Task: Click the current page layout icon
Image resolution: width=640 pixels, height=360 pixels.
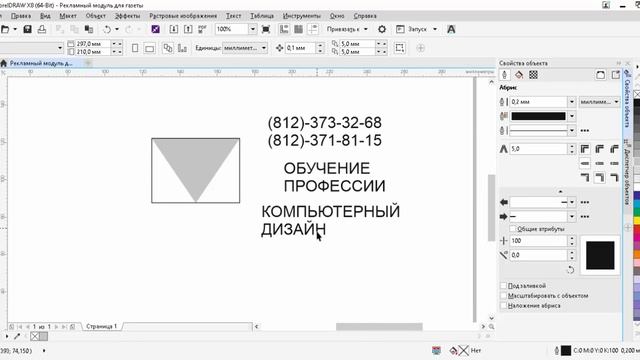Action: (182, 48)
